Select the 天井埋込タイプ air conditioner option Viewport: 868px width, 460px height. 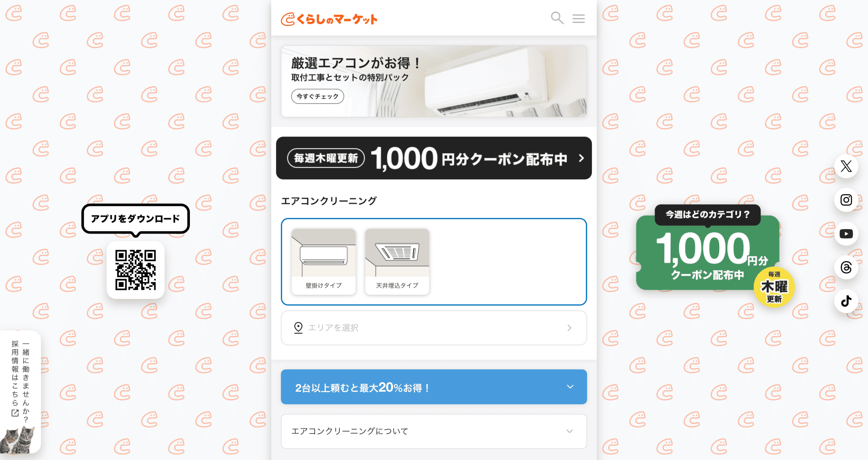click(x=397, y=261)
